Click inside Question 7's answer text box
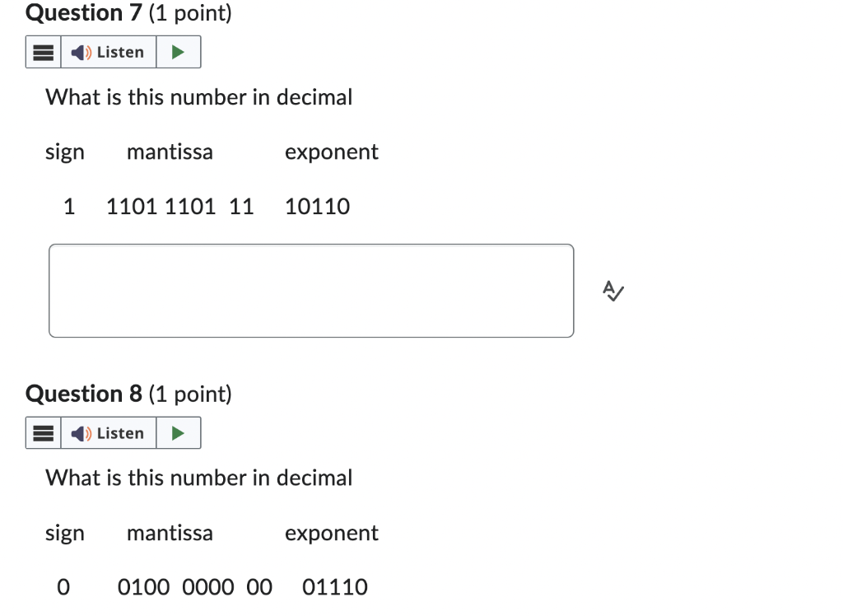This screenshot has height=616, width=843. tap(311, 290)
